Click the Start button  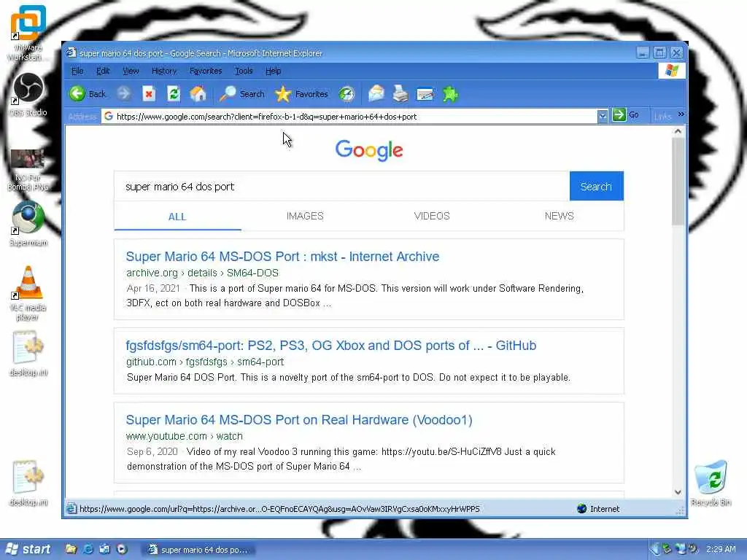28,549
